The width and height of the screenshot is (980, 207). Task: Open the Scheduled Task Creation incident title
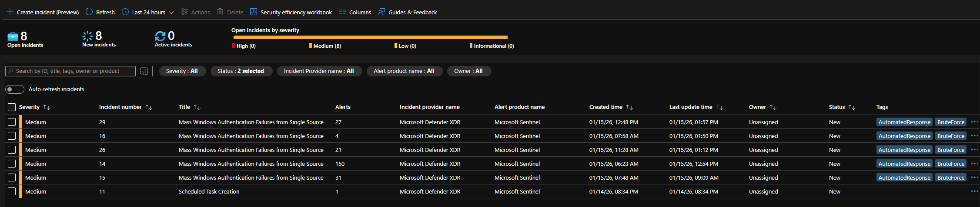point(209,191)
